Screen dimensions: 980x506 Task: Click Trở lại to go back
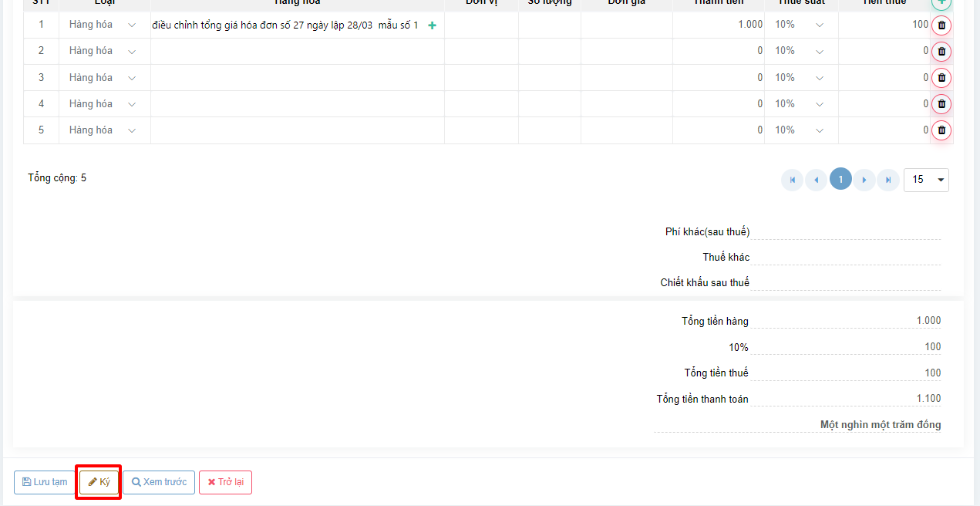coord(225,482)
